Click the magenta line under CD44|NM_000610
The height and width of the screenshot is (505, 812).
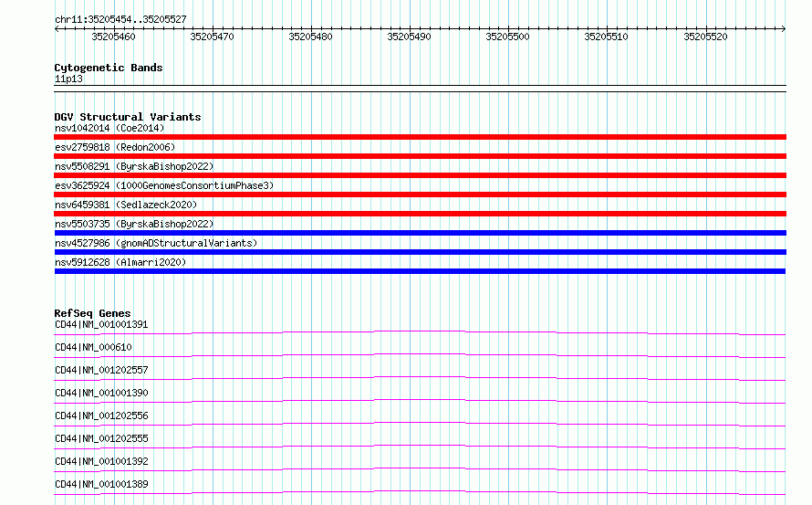(420, 355)
